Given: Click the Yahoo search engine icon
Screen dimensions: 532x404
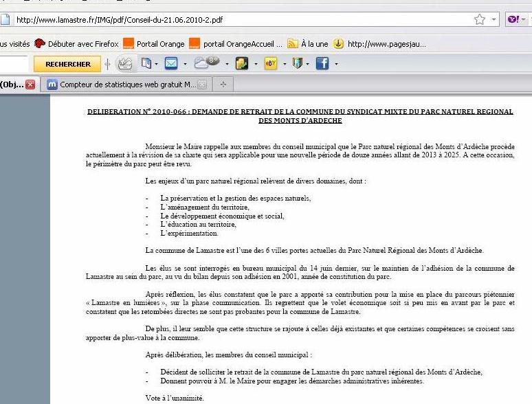Looking at the screenshot, I should point(512,20).
